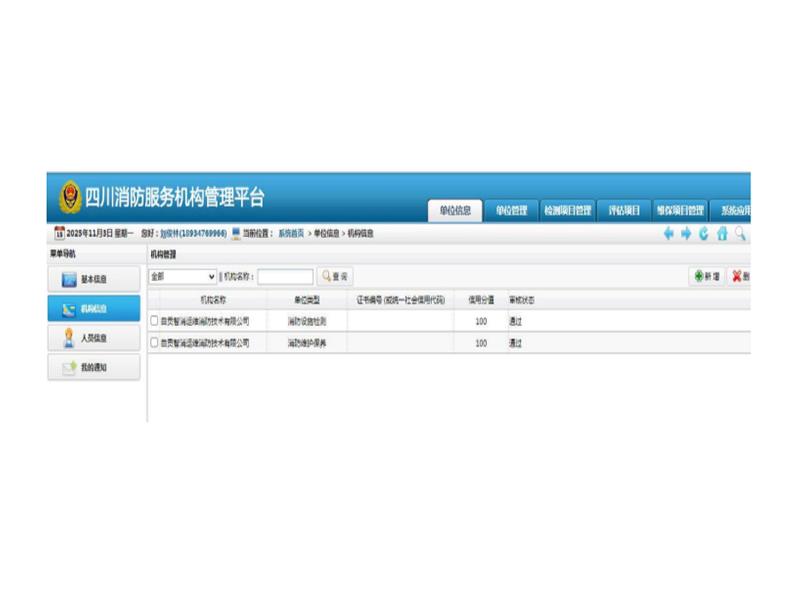
Task: Follow the 系统首页 breadcrumb link
Action: [291, 234]
